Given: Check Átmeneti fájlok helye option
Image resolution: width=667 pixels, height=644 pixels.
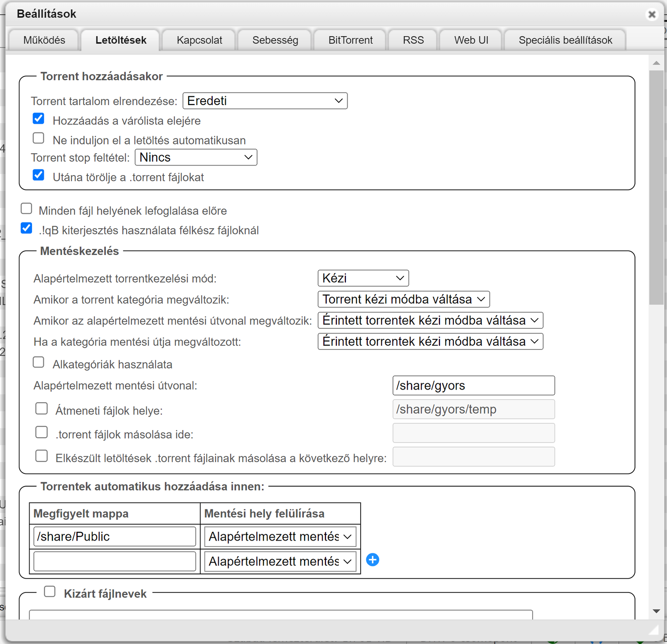Looking at the screenshot, I should (41, 409).
